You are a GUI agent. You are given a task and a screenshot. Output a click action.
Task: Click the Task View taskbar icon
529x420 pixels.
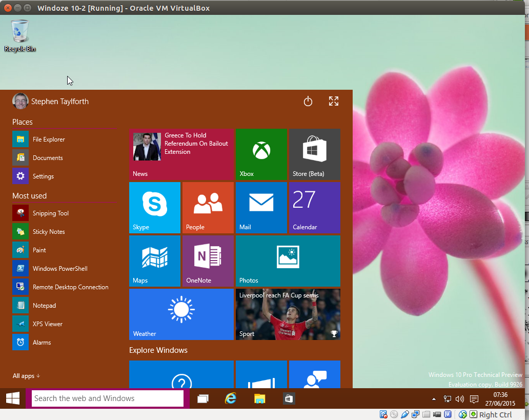[x=204, y=398]
